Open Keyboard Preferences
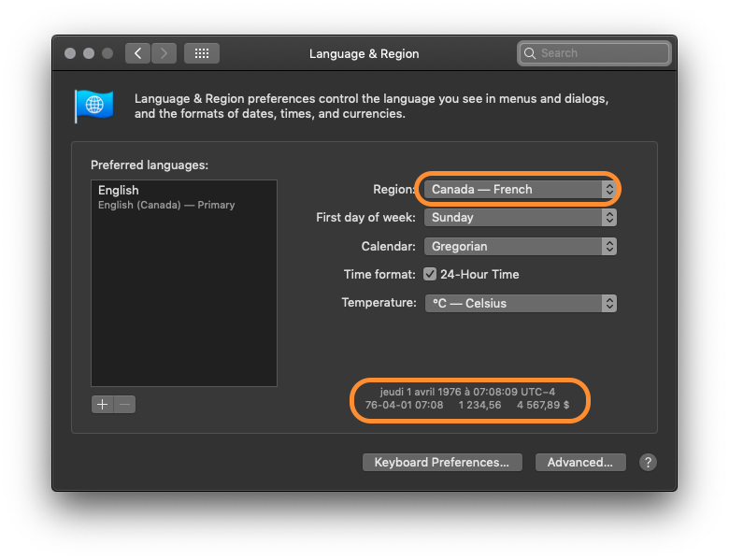This screenshot has width=729, height=560. click(442, 463)
